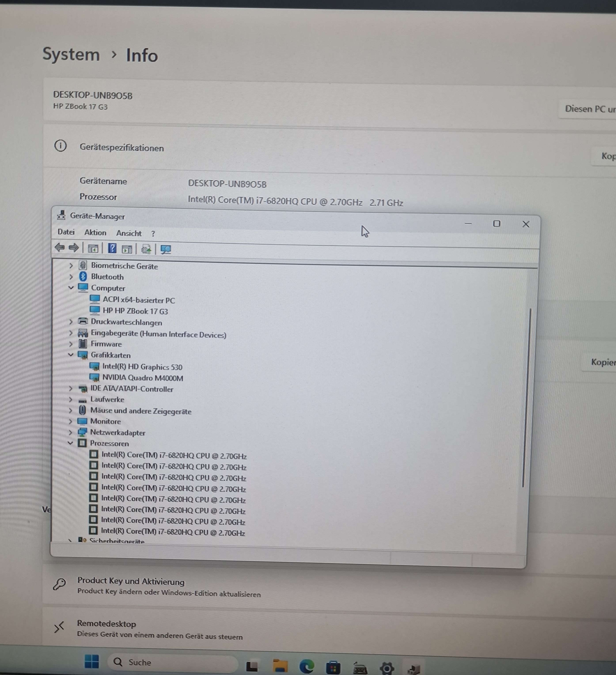Click the Prozessor value ending 2.71 GHz

point(295,201)
